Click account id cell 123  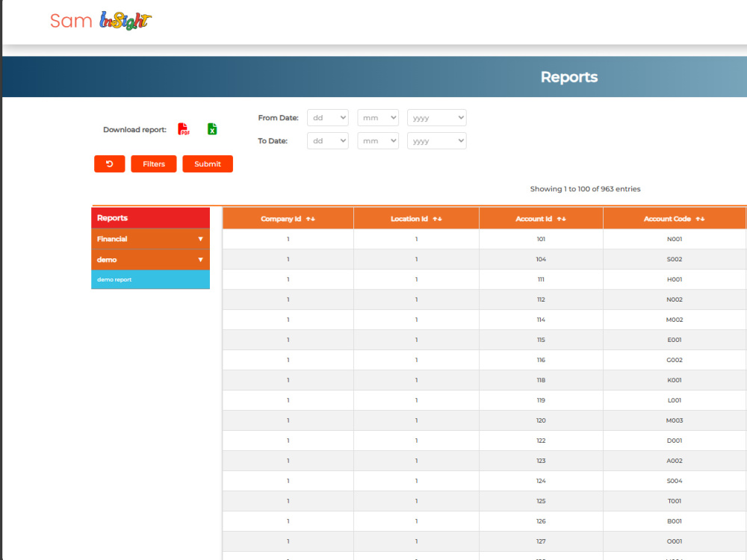[x=541, y=461]
